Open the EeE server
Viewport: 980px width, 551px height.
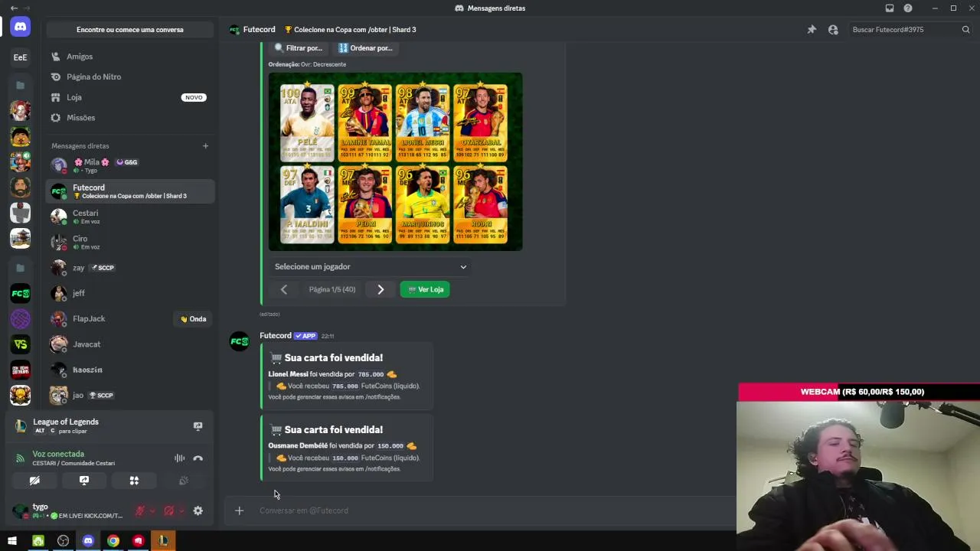tap(20, 57)
